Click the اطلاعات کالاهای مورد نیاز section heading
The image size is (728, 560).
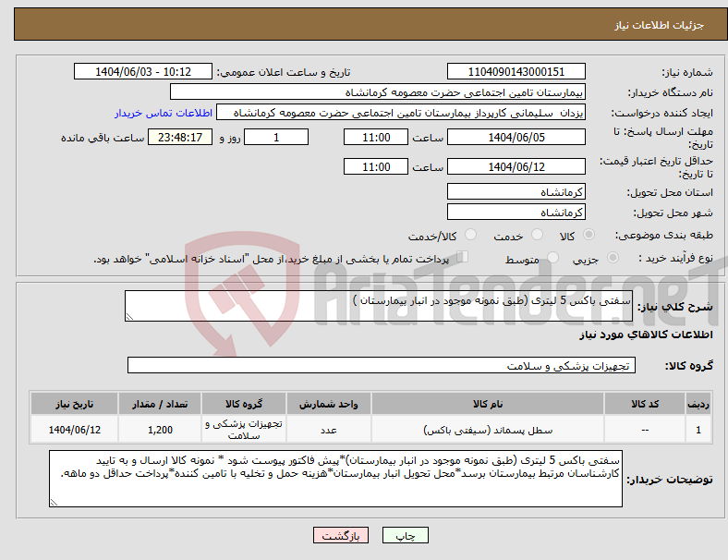pyautogui.click(x=646, y=335)
